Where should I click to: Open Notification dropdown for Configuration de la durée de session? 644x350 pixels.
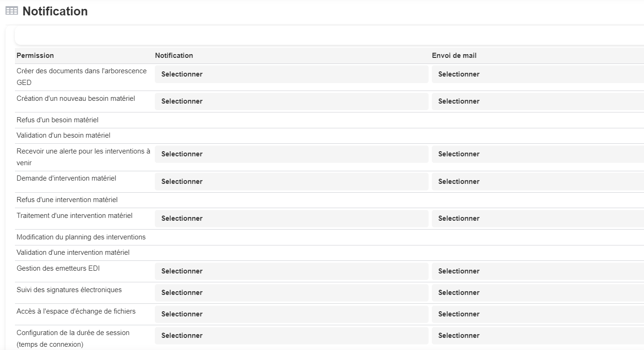point(291,336)
